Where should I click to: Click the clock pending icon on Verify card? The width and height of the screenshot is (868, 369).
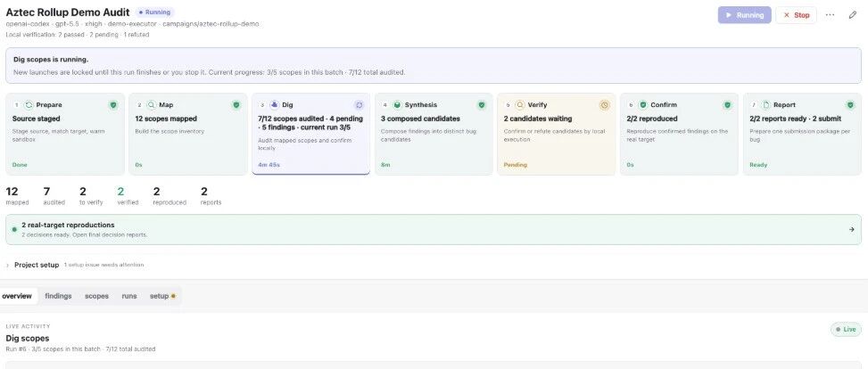point(605,104)
